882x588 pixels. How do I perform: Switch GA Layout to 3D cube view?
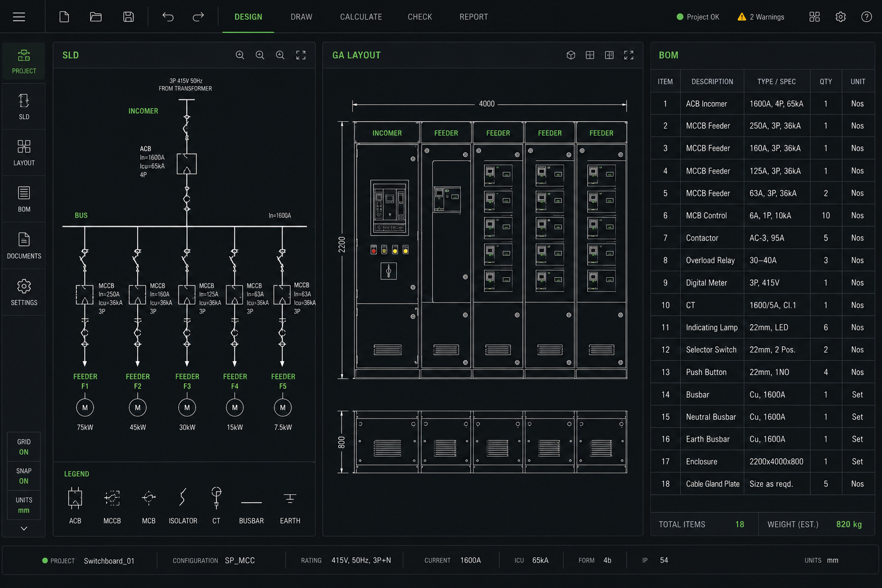pos(571,55)
